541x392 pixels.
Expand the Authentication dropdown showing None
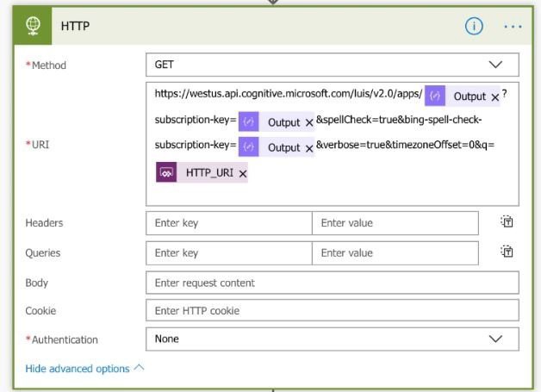[333, 339]
